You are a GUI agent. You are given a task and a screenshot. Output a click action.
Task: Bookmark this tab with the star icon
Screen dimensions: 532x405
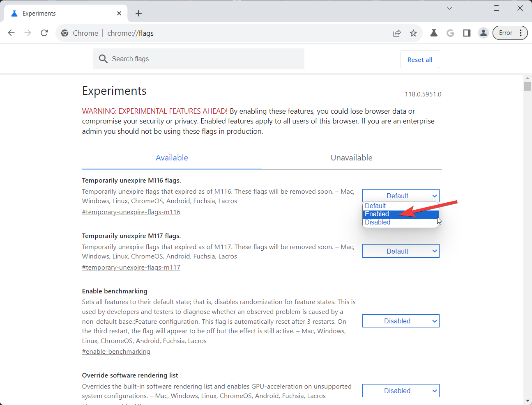tap(413, 33)
